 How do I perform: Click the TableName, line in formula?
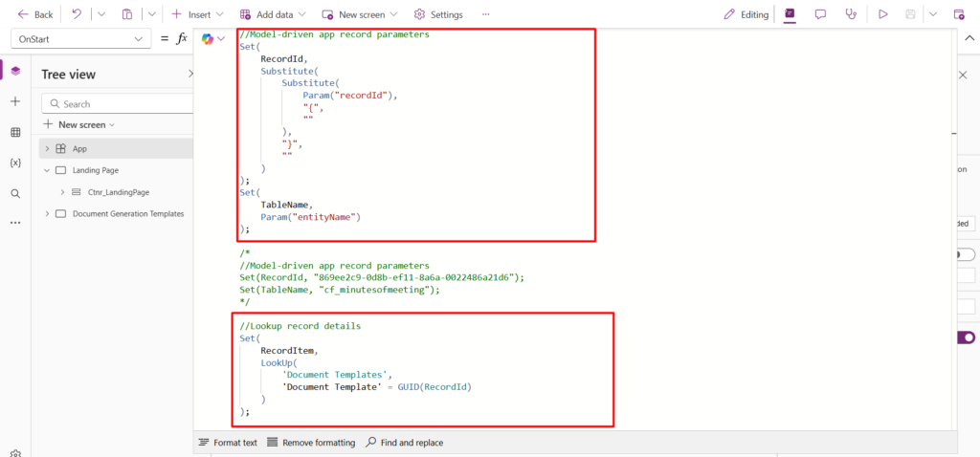point(289,205)
